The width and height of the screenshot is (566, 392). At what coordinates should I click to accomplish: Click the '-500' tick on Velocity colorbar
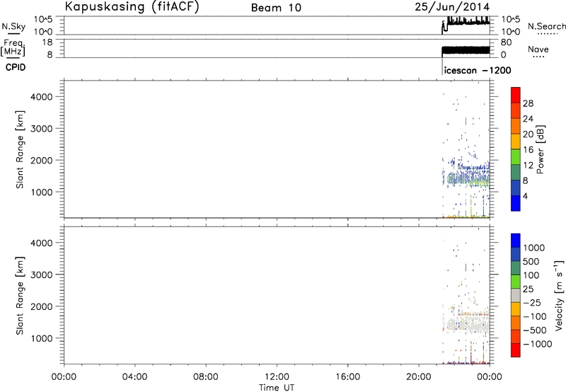[535, 330]
